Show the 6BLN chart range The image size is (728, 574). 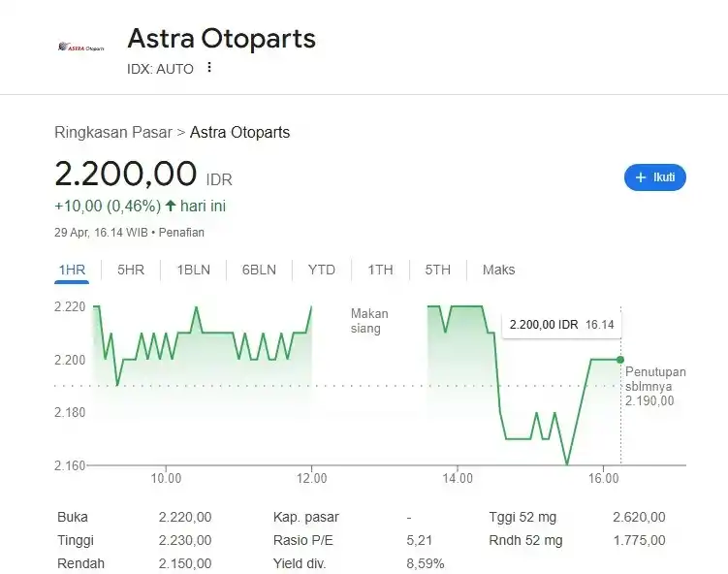(x=259, y=270)
